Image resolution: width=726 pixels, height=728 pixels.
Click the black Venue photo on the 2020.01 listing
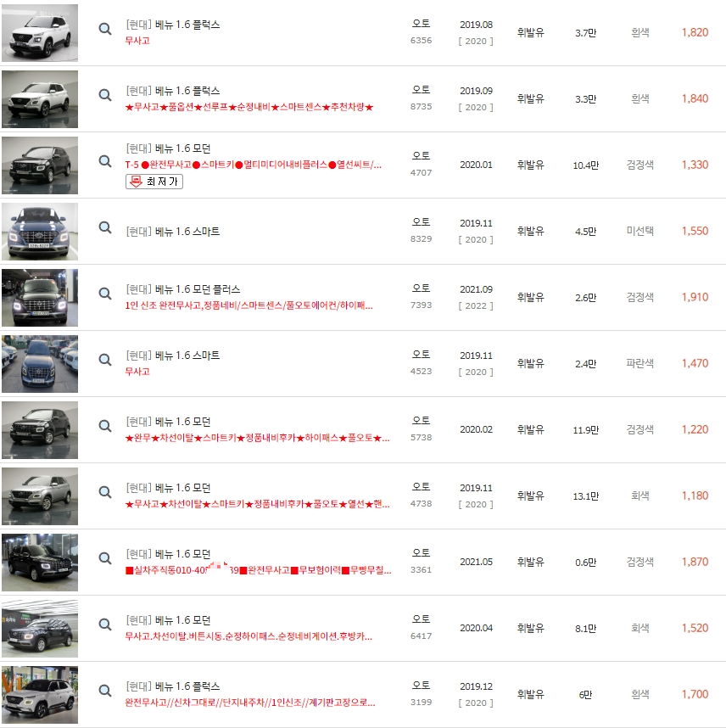tap(38, 165)
